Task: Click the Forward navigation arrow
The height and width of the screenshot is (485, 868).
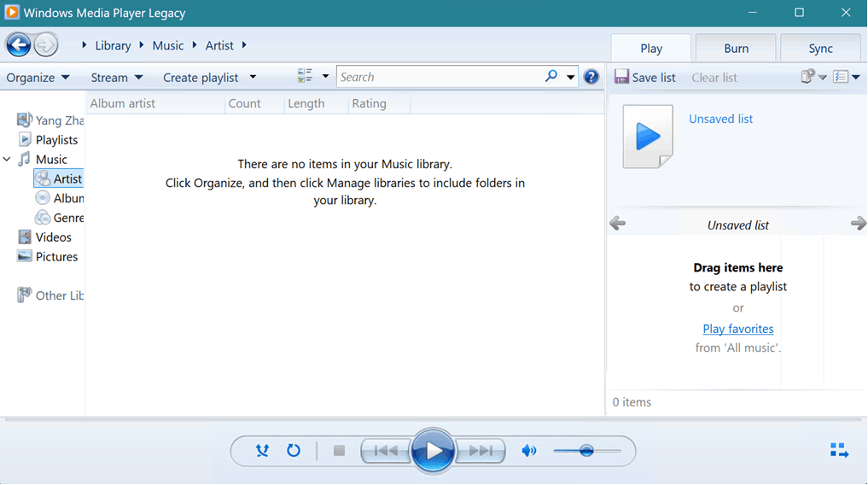Action: [x=45, y=45]
